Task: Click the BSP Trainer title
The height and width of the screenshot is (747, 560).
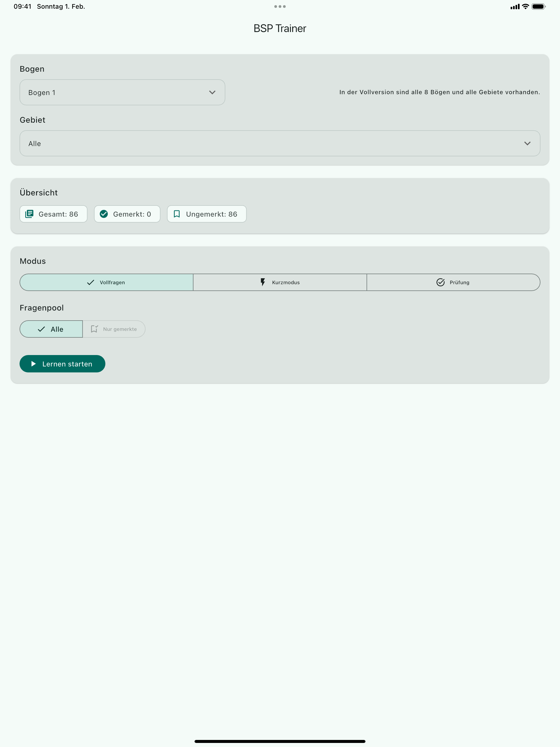Action: pyautogui.click(x=280, y=29)
